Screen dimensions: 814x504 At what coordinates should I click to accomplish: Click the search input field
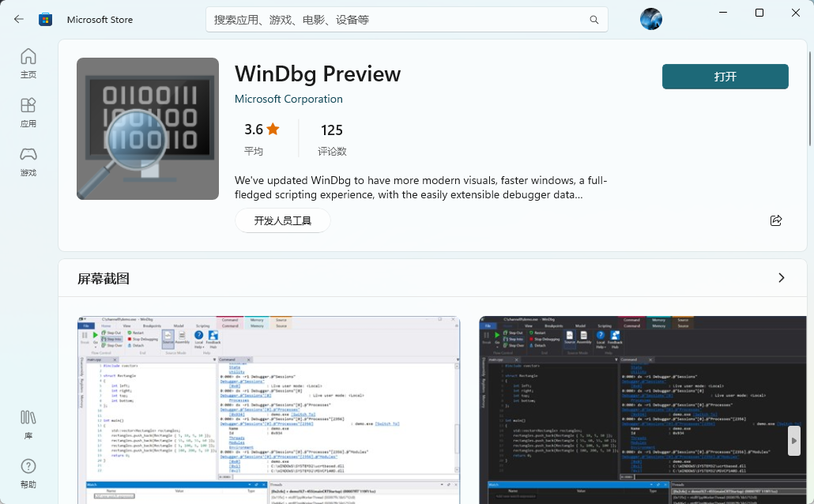point(395,20)
